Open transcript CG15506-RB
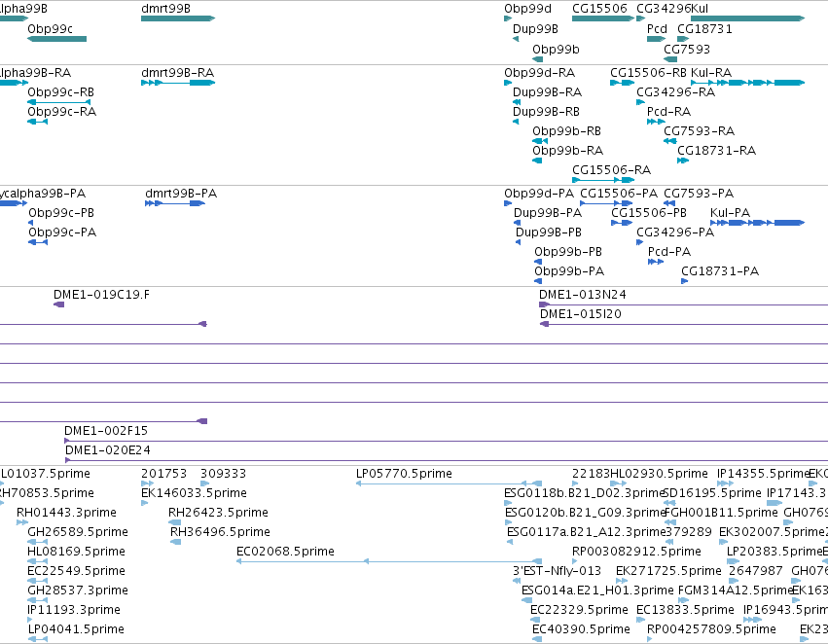Screen dimensions: 828x644 648,73
